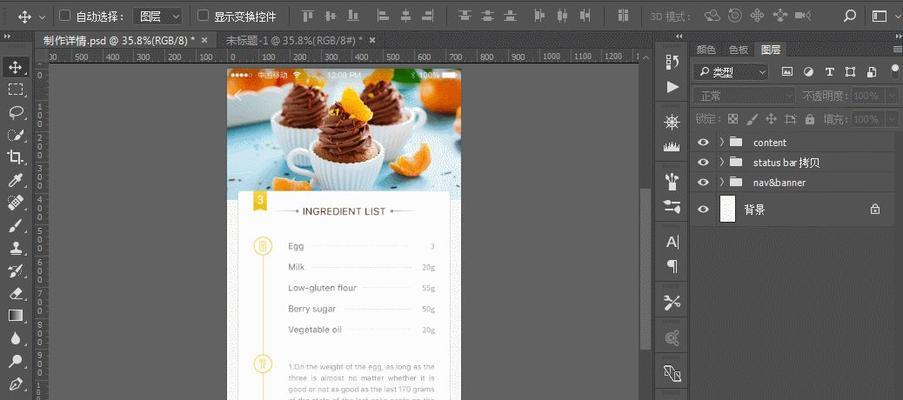Select the Brush tool

(16, 225)
